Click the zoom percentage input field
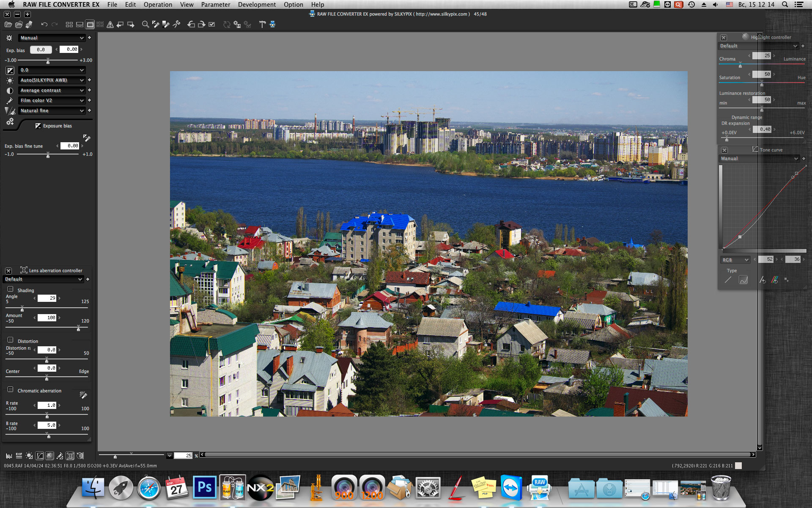Viewport: 812px width, 508px height. pos(183,456)
